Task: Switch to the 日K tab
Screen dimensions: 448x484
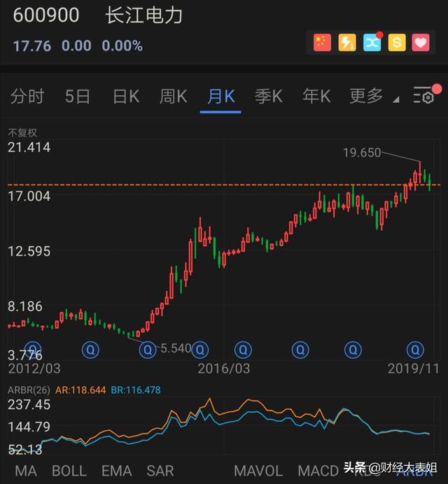Action: coord(126,97)
